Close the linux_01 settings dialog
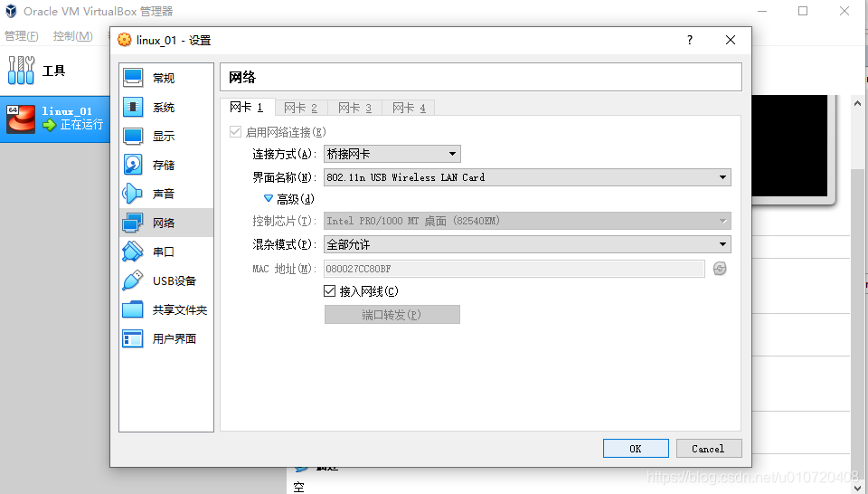This screenshot has width=868, height=494. click(x=731, y=40)
